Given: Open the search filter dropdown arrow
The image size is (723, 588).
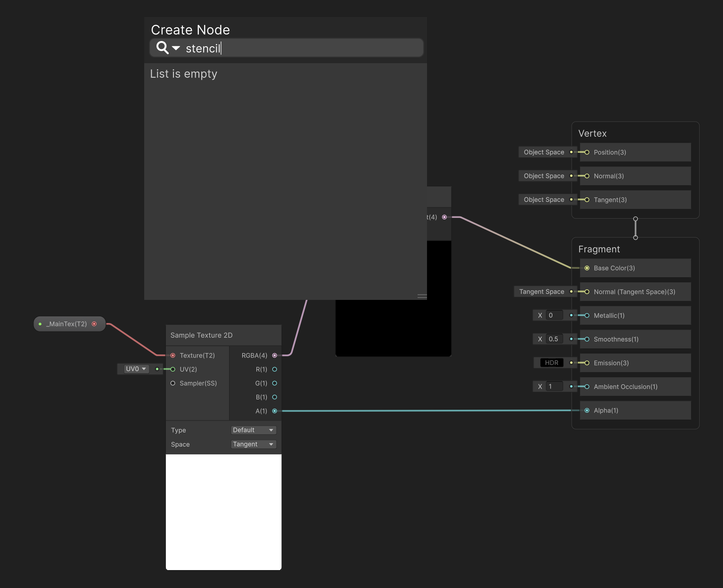Looking at the screenshot, I should (x=176, y=48).
